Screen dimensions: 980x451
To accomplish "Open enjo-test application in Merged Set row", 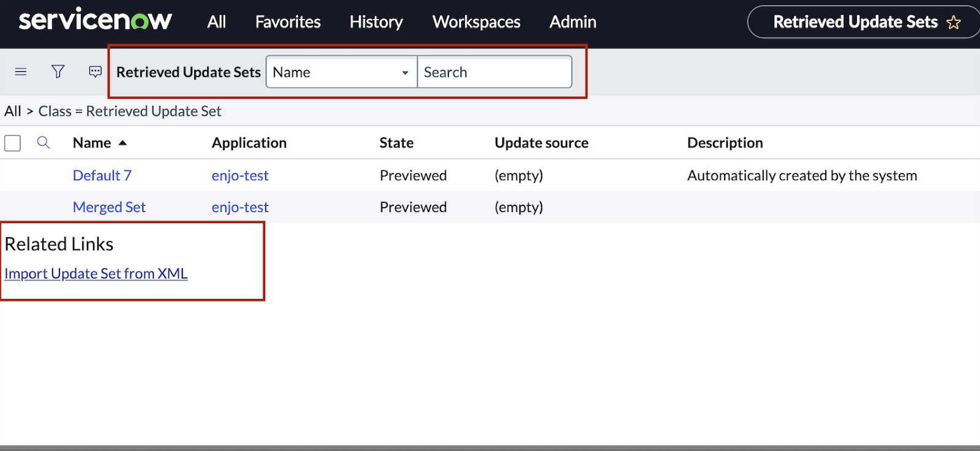I will pyautogui.click(x=240, y=207).
